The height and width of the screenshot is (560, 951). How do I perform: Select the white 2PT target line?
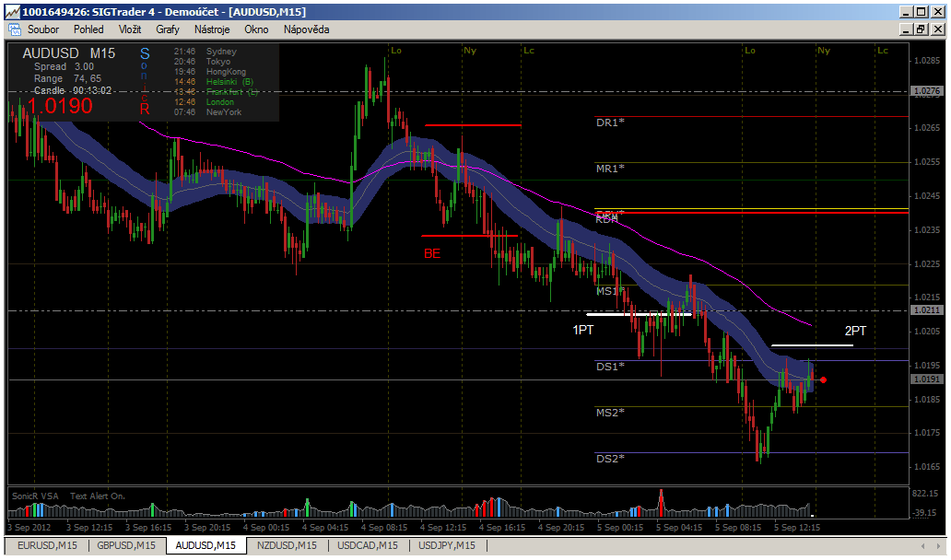pos(812,345)
